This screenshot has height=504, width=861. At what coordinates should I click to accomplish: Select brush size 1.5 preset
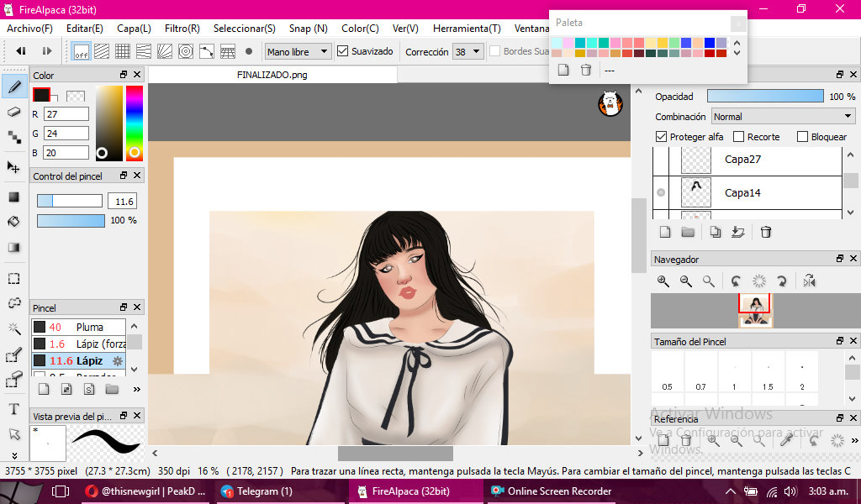pos(769,372)
